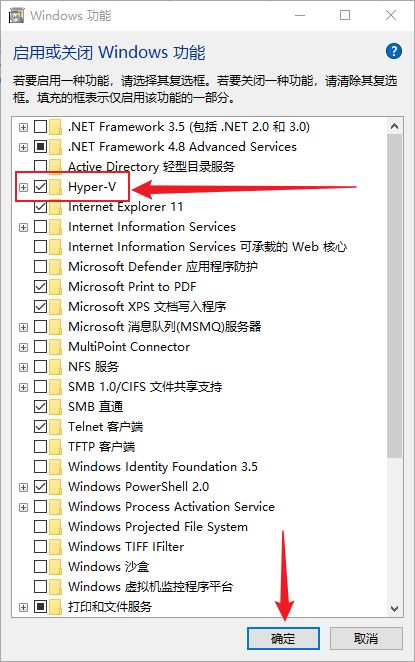Select the Windows Identity Foundation 3.5 item
The image size is (415, 662).
pos(163,467)
